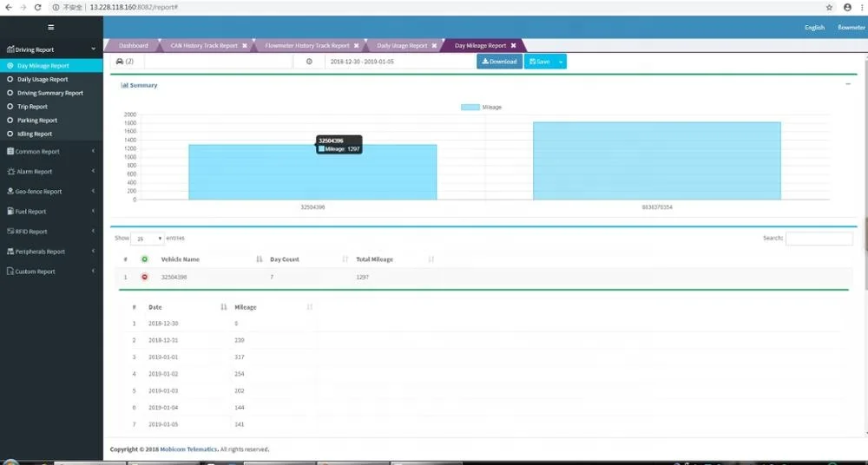Image resolution: width=868 pixels, height=465 pixels.
Task: Open the Mobicom Telematics footer link
Action: 188,449
